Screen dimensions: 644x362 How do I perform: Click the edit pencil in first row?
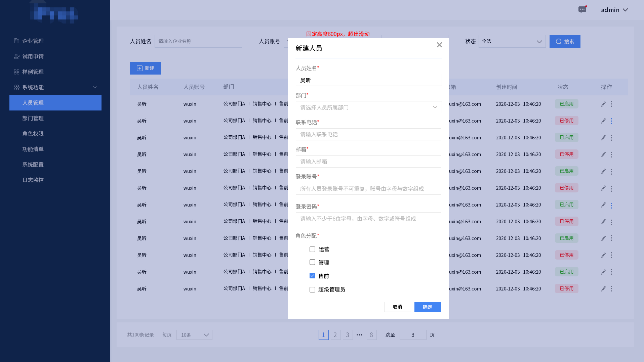(x=603, y=104)
